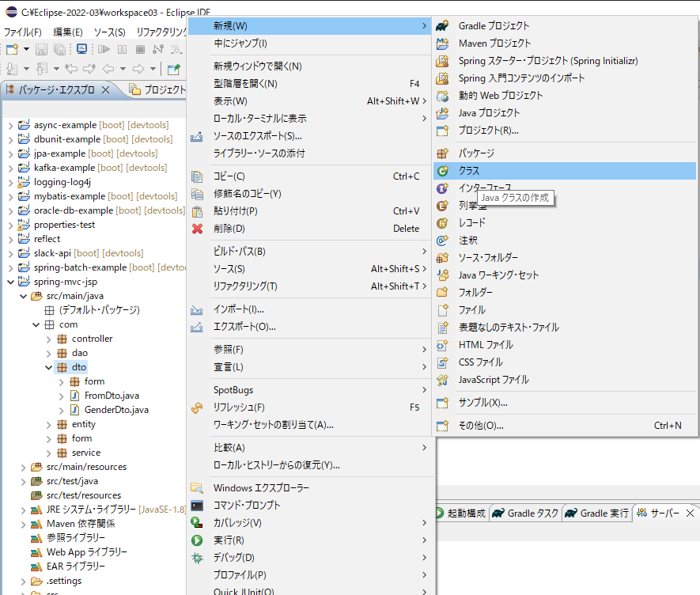Click the 動的 Web プロジェクト icon
This screenshot has width=700, height=595.
pyautogui.click(x=442, y=96)
